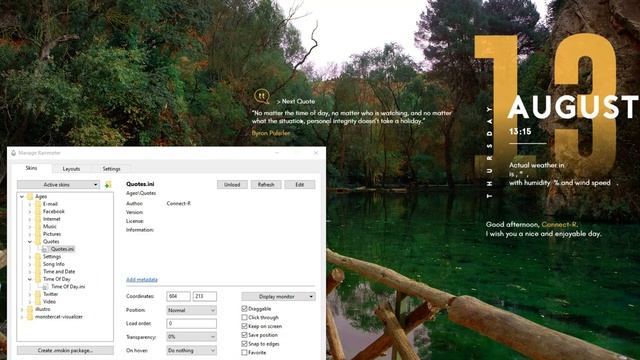Click the E-mail folder icon
This screenshot has width=640, height=360.
38,204
